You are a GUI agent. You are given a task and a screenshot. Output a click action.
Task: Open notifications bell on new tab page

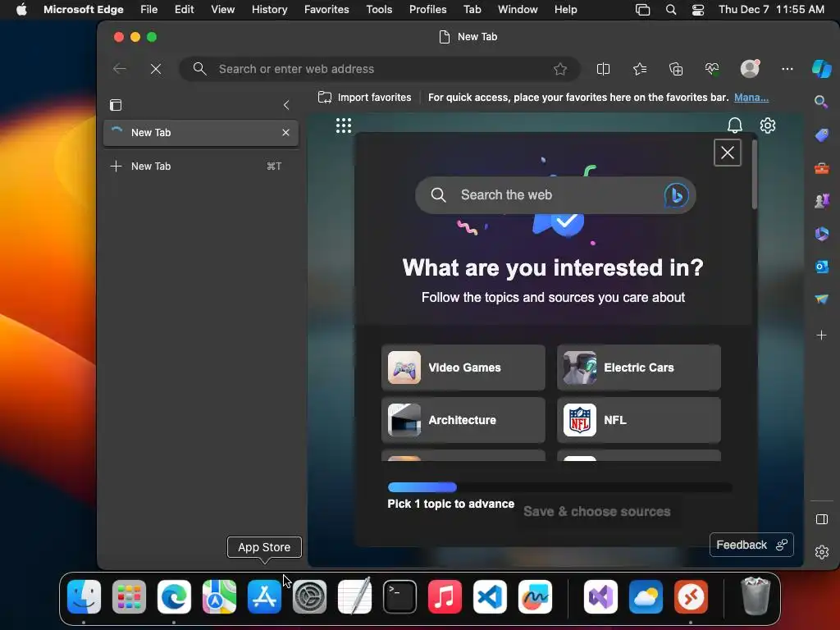(735, 126)
